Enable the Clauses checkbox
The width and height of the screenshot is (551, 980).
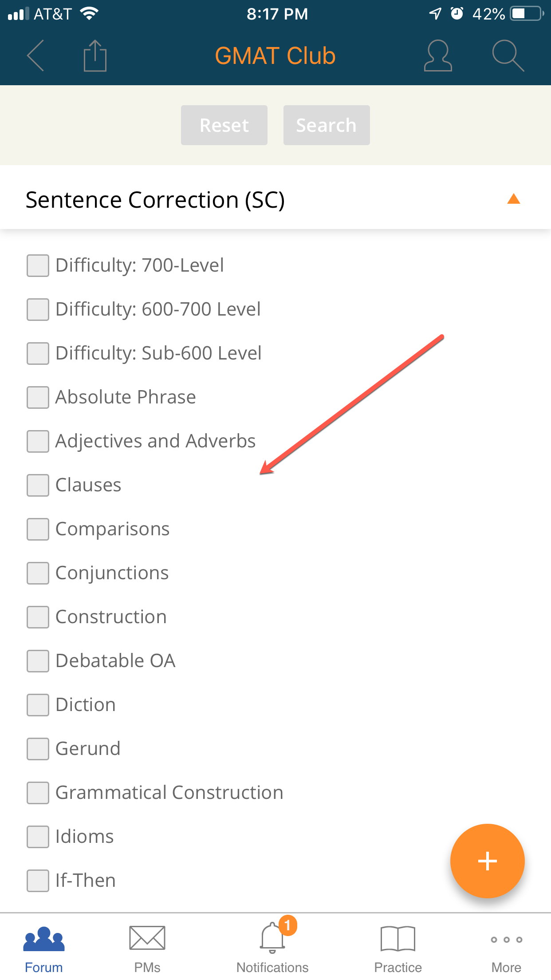point(38,485)
